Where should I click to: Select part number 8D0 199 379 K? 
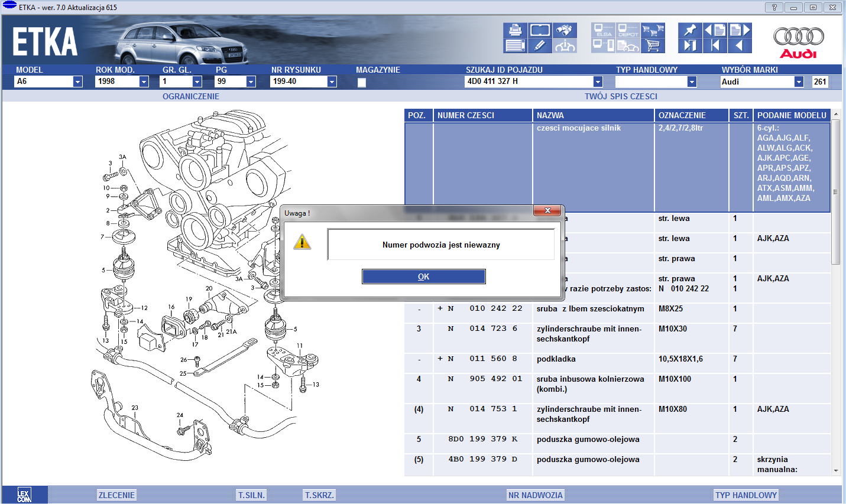point(483,439)
